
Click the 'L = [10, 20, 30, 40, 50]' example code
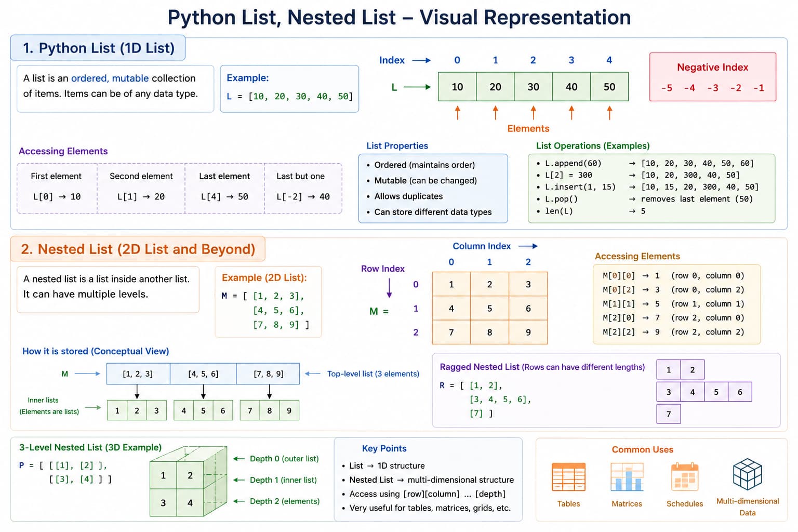click(290, 96)
